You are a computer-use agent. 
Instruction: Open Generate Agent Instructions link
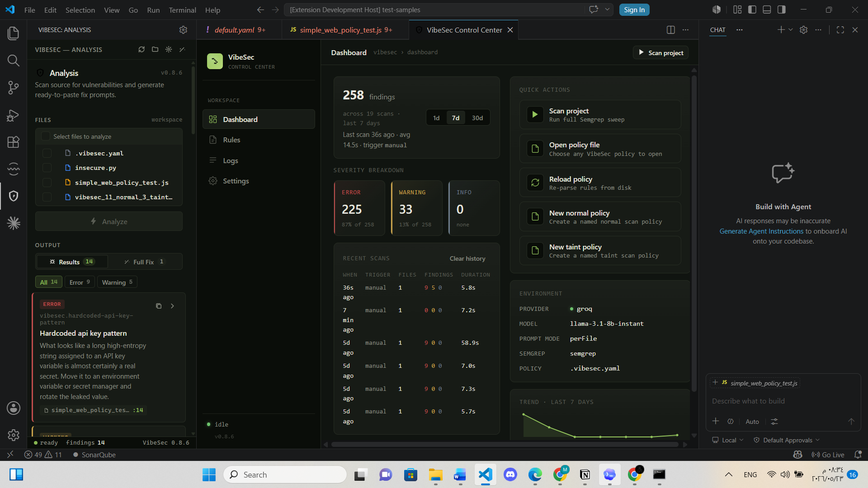761,231
